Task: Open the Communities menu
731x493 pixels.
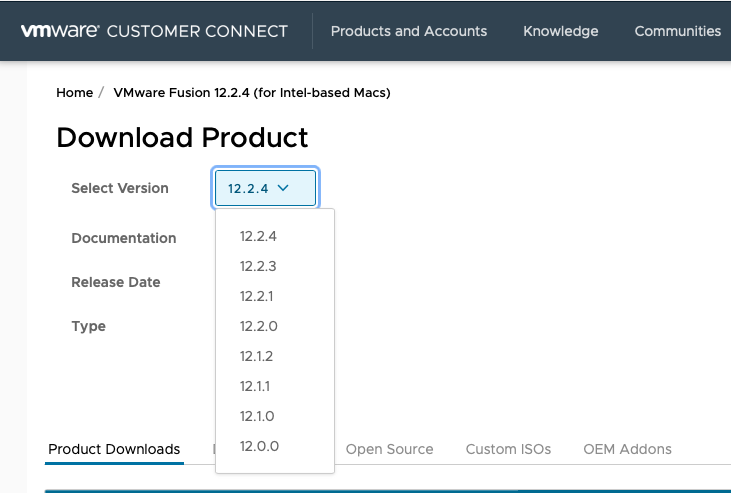Action: (678, 31)
